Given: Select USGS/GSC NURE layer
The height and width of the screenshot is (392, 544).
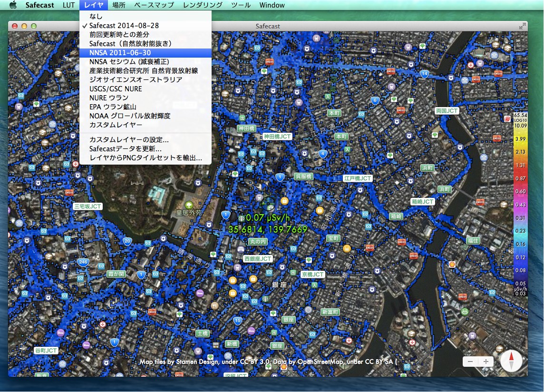Looking at the screenshot, I should point(146,88).
